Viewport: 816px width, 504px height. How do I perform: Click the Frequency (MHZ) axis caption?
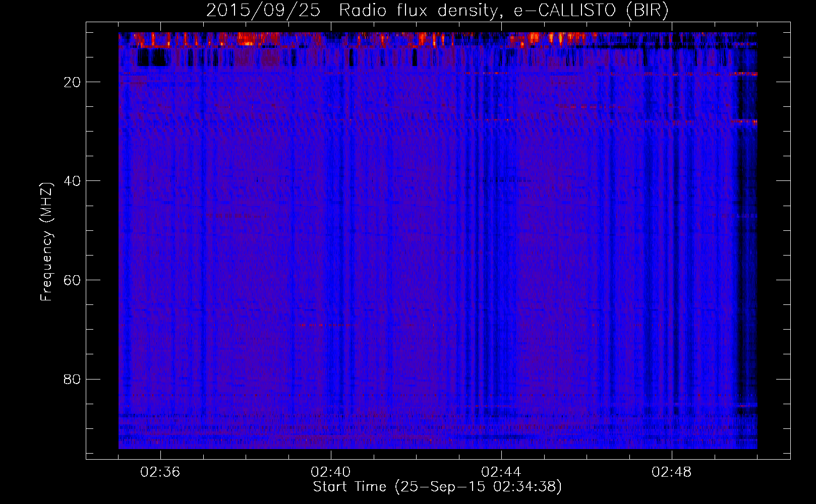point(46,242)
